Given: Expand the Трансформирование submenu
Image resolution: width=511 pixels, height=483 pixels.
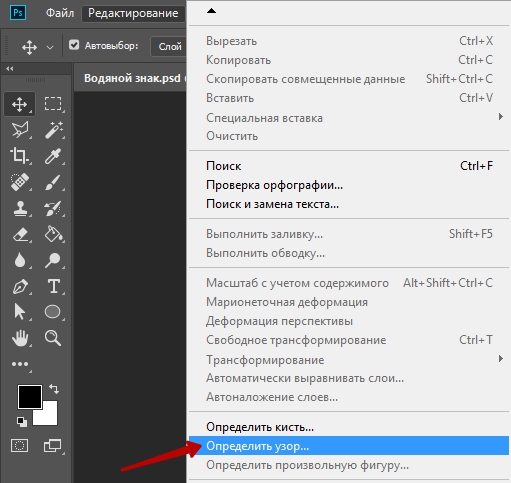Looking at the screenshot, I should [x=349, y=359].
